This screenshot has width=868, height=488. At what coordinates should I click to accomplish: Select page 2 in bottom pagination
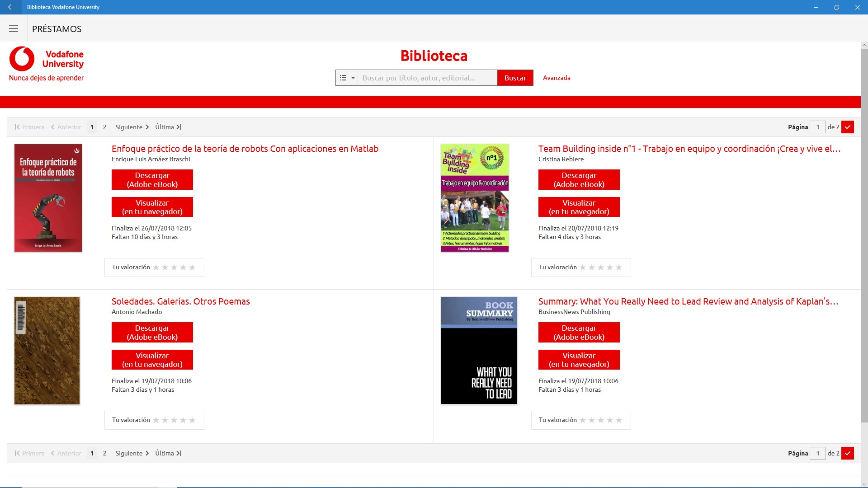click(x=104, y=453)
